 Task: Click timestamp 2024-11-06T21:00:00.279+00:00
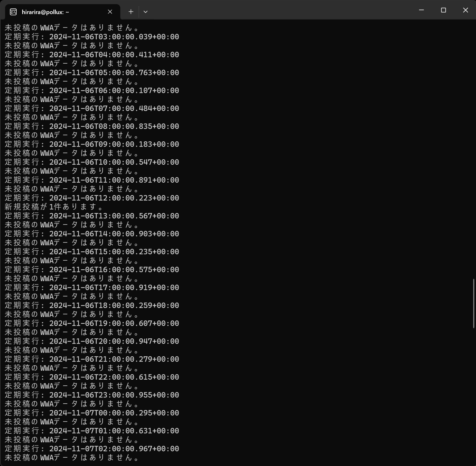(114, 359)
